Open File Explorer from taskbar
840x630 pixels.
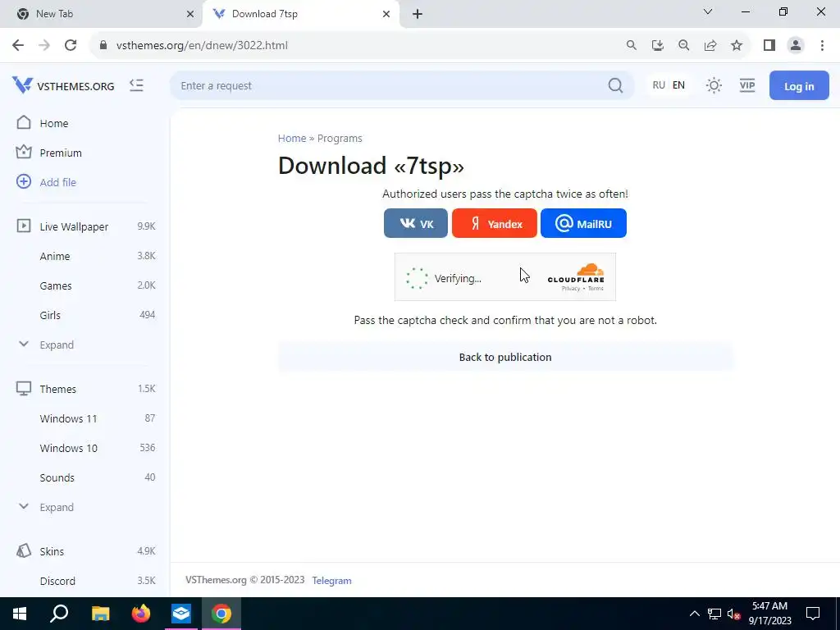[x=100, y=614]
